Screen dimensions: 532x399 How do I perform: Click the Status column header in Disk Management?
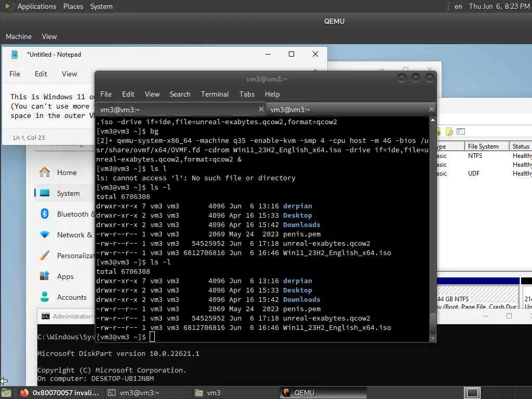coord(521,146)
